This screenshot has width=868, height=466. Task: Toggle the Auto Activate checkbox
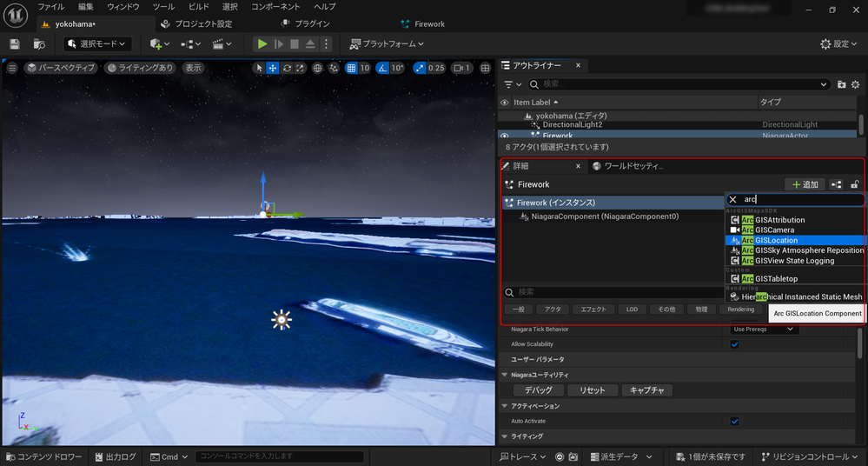734,421
